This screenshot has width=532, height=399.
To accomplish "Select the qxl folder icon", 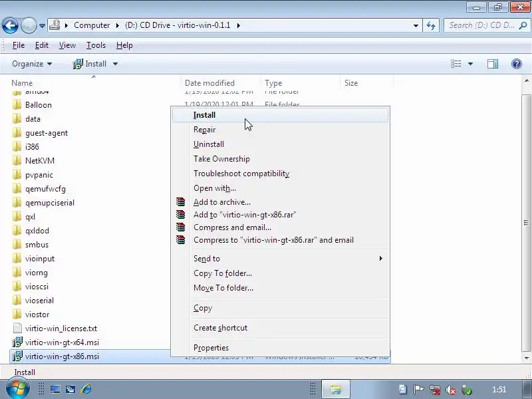I will [17, 217].
